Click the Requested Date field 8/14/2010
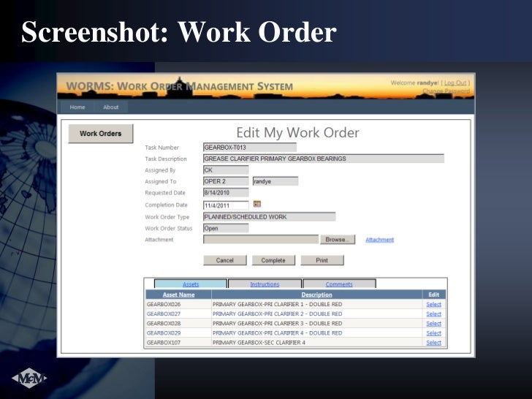 226,193
